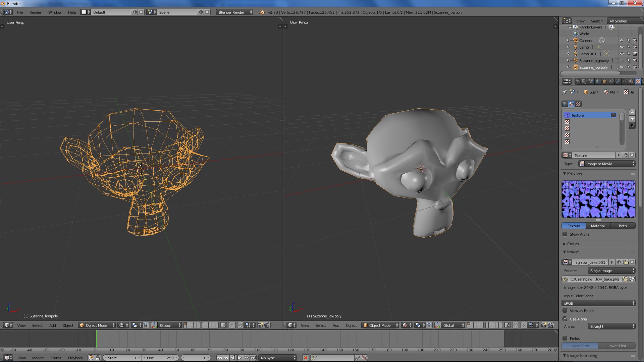Open the File menu
Image resolution: width=644 pixels, height=362 pixels.
pyautogui.click(x=20, y=12)
